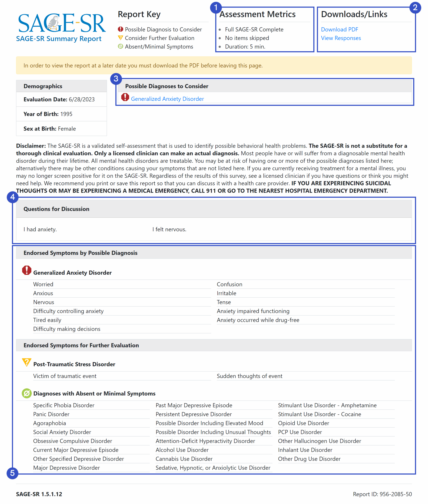Viewport: 428px width, 504px height.
Task: Click the red alert icon in Report Key
Action: pyautogui.click(x=120, y=29)
